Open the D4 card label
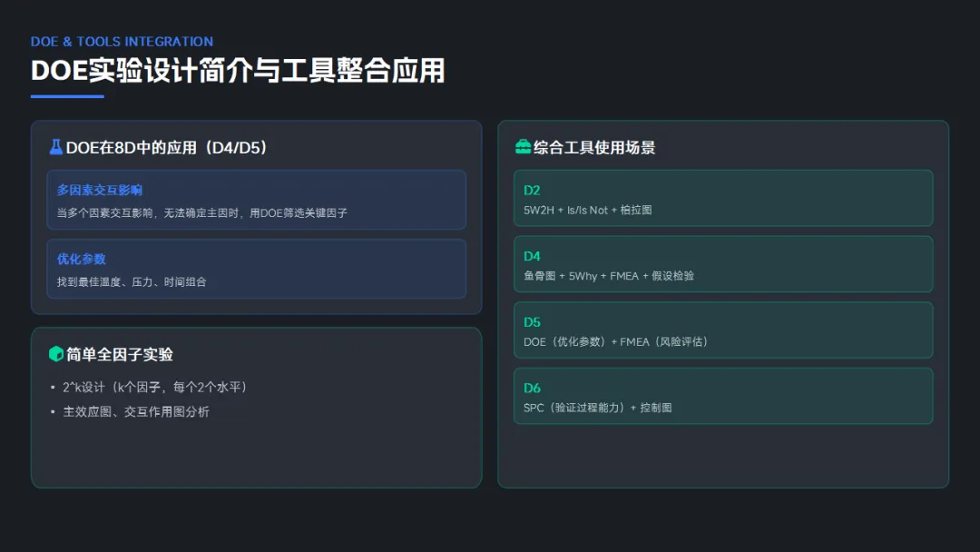 coord(532,256)
